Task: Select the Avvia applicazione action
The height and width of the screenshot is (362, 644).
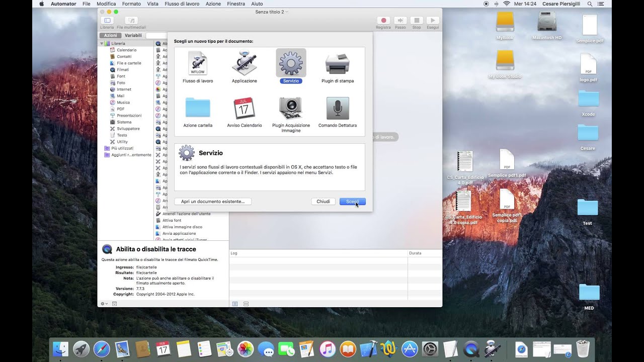Action: [x=179, y=233]
